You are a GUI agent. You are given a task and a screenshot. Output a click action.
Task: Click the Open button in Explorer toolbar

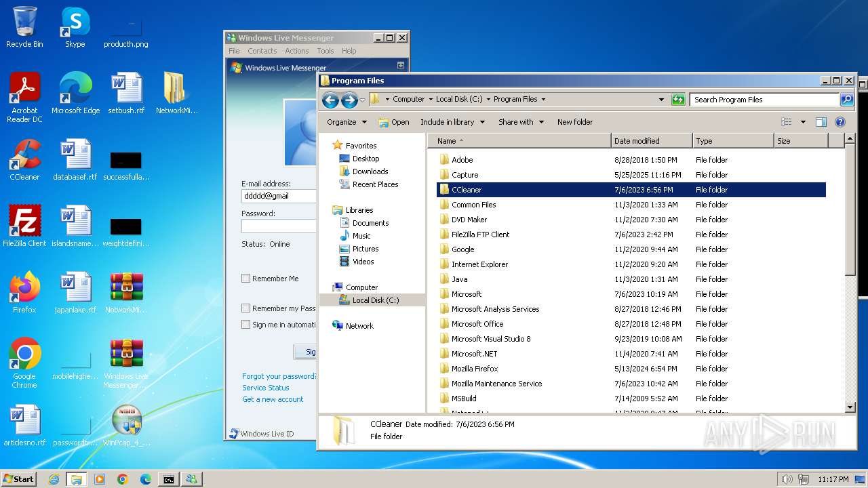click(x=393, y=122)
